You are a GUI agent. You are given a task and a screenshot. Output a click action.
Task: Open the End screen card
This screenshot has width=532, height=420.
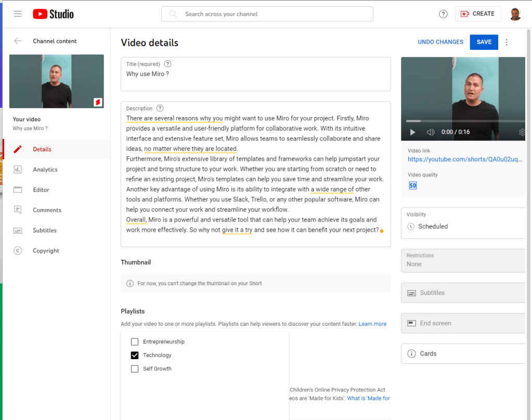pyautogui.click(x=463, y=323)
